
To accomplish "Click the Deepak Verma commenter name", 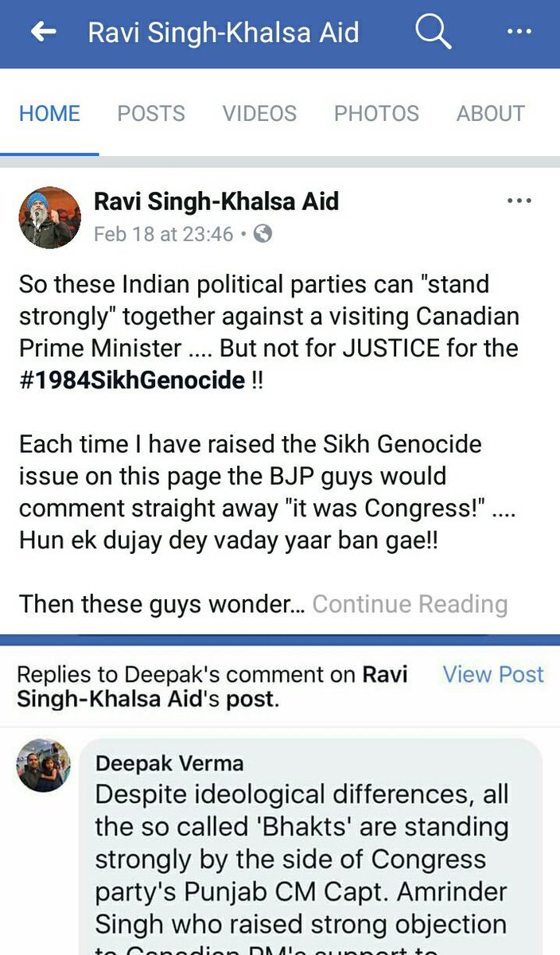I will (169, 763).
